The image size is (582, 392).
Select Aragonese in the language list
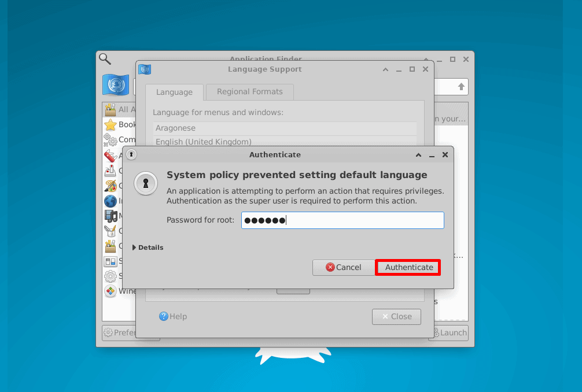[x=285, y=128]
